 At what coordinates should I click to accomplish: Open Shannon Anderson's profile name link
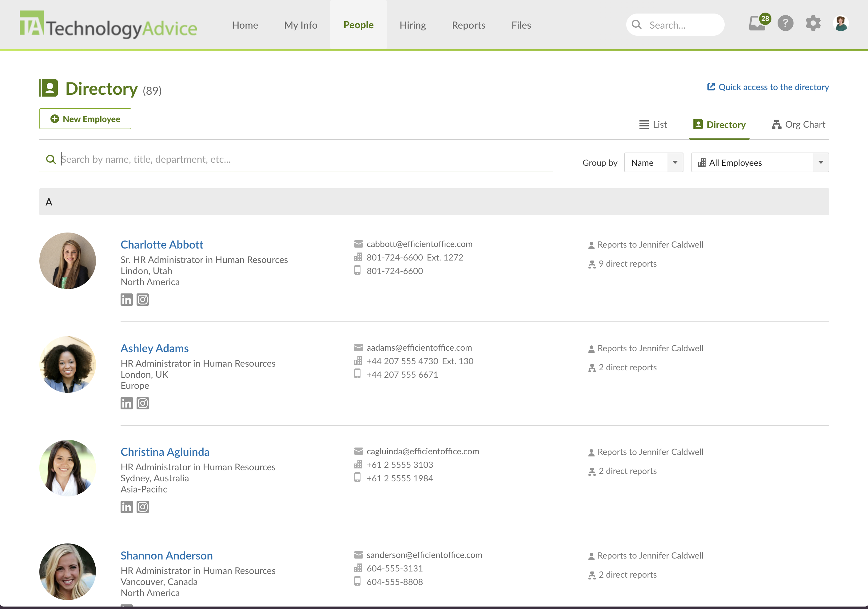point(167,555)
